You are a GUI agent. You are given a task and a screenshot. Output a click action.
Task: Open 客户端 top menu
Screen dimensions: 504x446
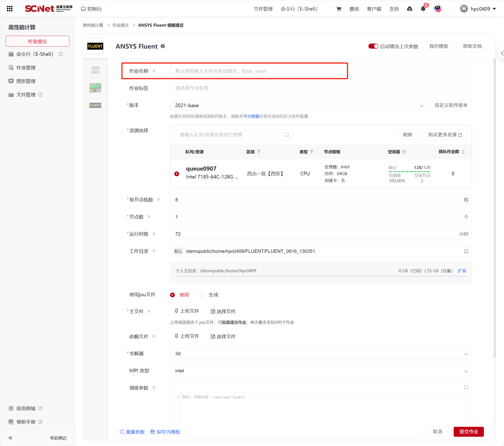[x=374, y=9]
